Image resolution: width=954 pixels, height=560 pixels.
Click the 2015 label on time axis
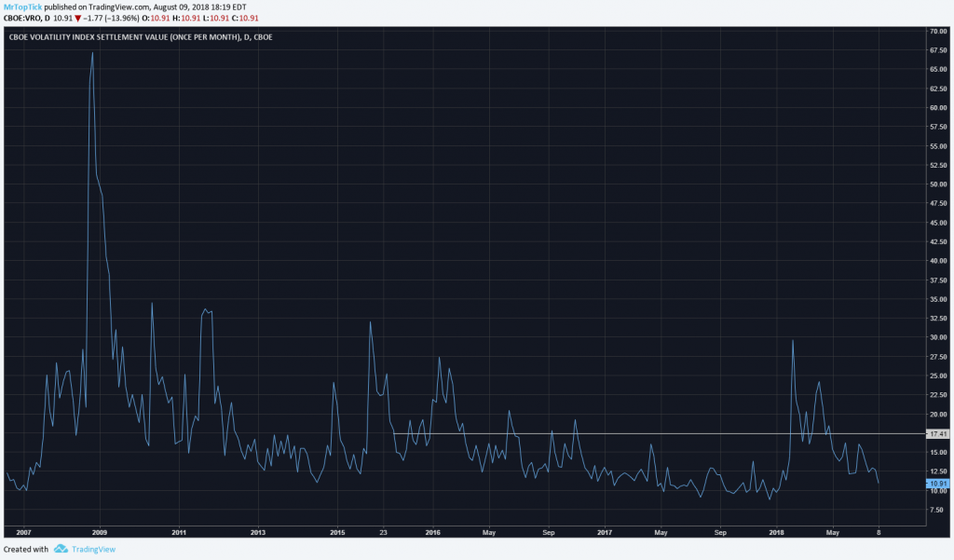coord(337,532)
